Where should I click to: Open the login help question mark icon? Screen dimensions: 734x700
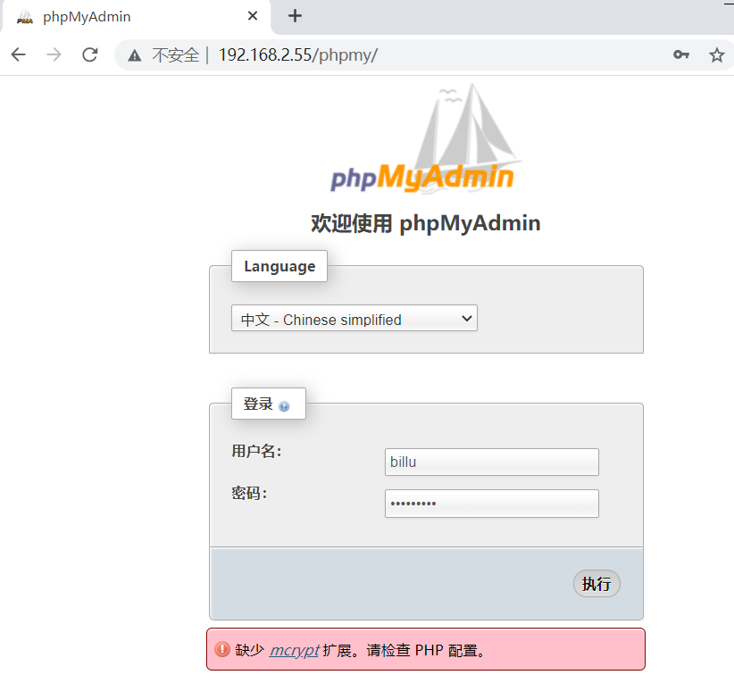(x=284, y=406)
